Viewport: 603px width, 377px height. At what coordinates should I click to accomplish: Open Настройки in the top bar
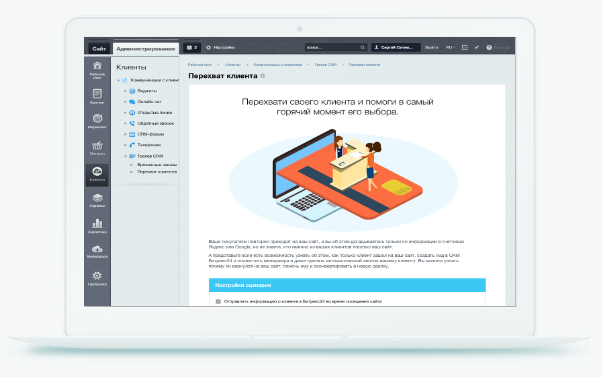coord(220,47)
